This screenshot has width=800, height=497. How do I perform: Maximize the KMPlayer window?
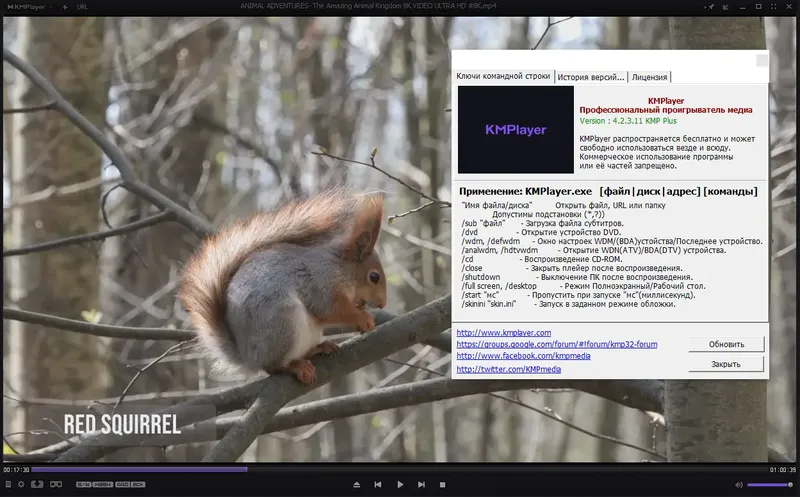coord(759,7)
